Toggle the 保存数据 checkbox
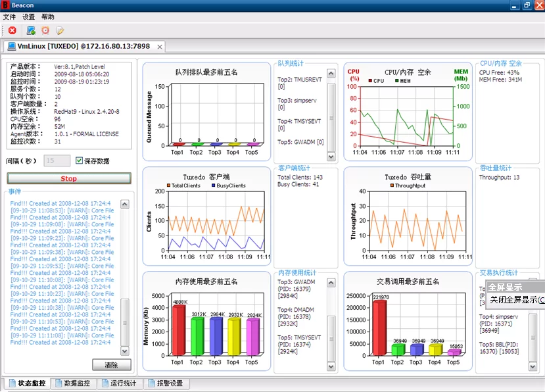 click(x=80, y=160)
